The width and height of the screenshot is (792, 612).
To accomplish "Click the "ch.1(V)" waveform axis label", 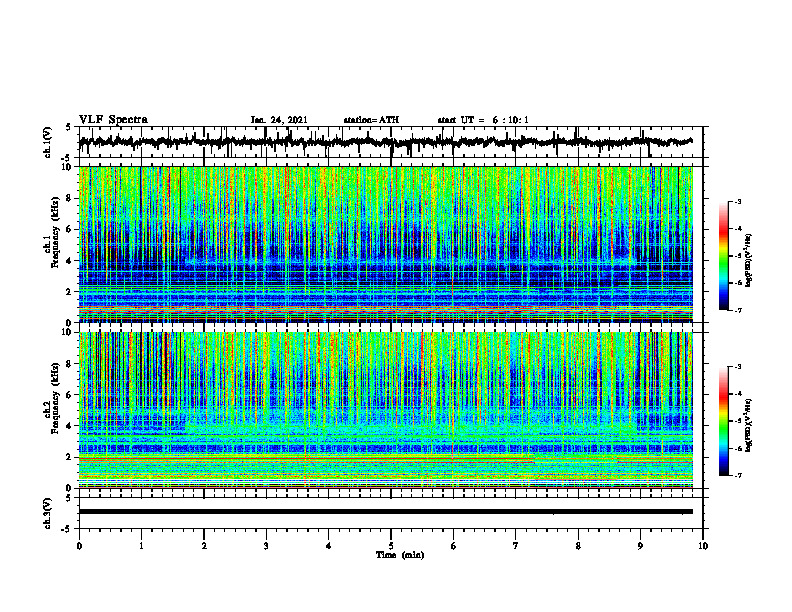I will (x=48, y=142).
